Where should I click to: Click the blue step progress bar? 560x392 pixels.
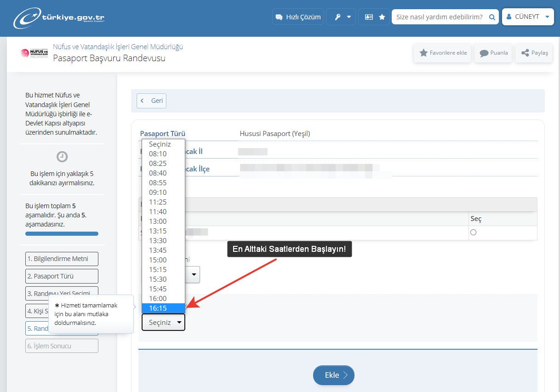[62, 234]
